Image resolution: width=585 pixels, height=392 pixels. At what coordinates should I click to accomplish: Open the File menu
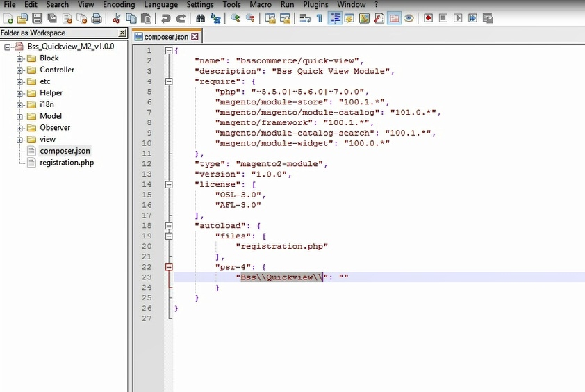coord(10,4)
